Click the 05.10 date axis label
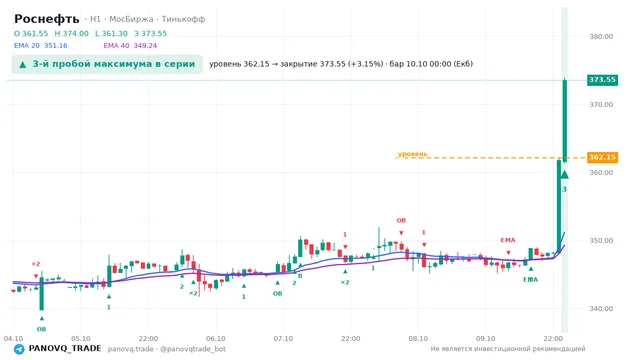The width and height of the screenshot is (640, 360). point(81,338)
